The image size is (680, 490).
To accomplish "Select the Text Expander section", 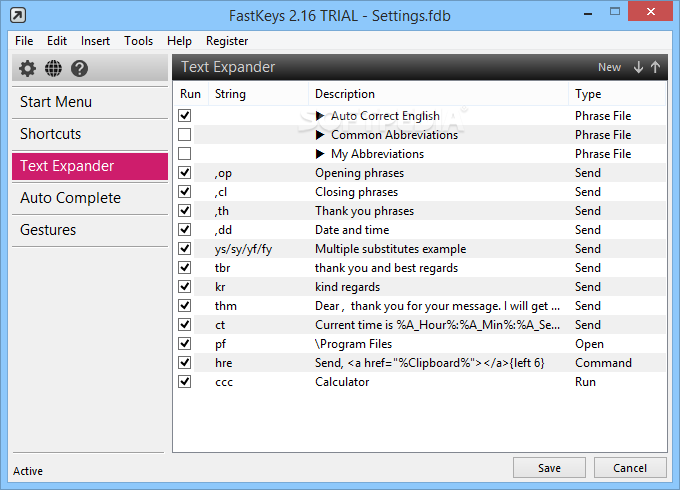I will [90, 166].
